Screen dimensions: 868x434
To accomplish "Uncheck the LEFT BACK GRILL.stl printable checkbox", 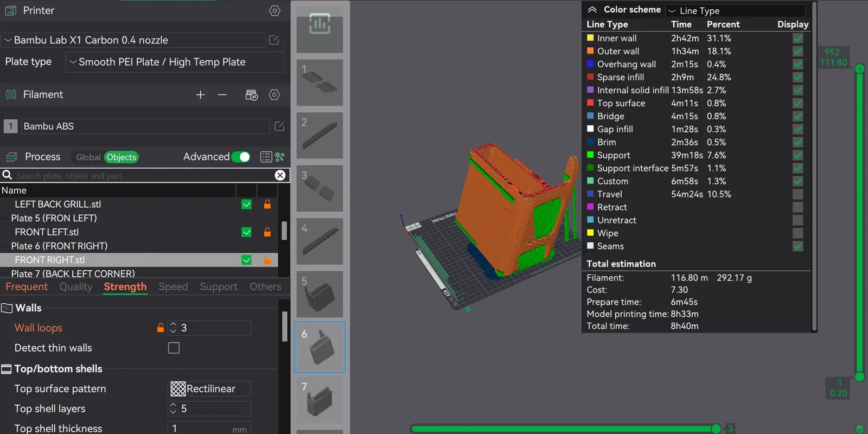I will click(x=246, y=205).
